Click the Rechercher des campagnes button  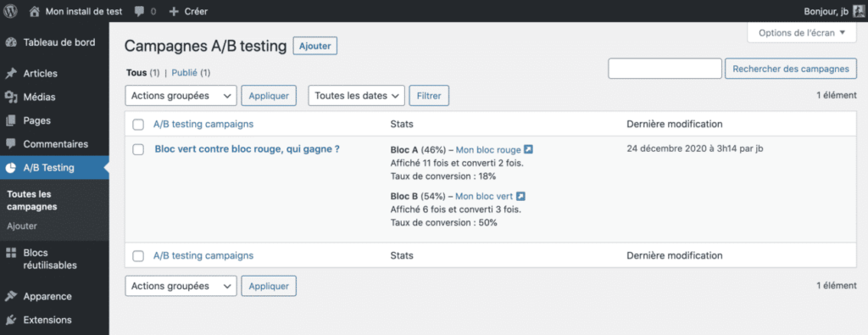(791, 69)
